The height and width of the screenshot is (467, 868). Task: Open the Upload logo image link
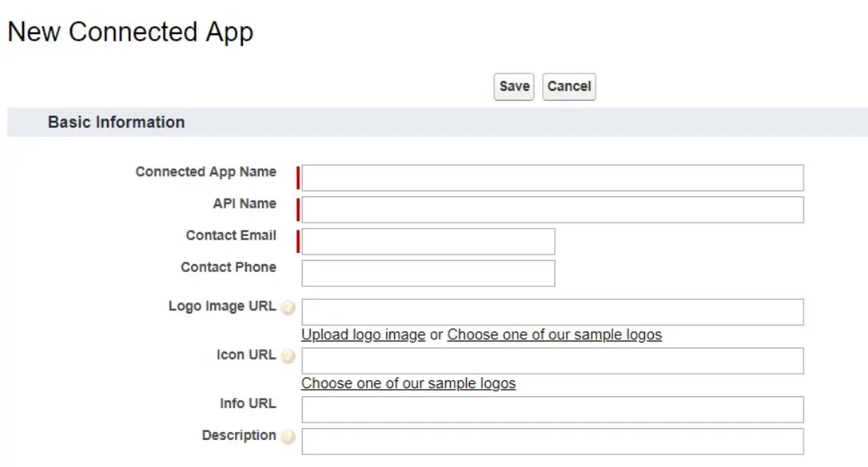coord(362,334)
